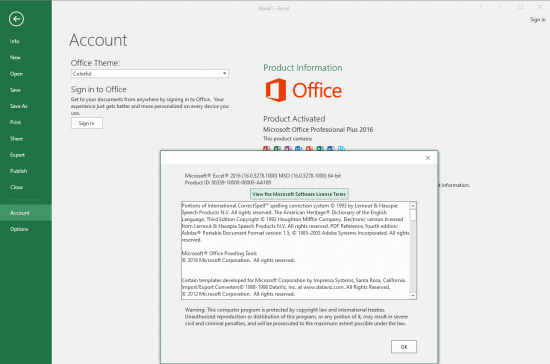Click the International CorrectSpell credits paragraph
This screenshot has width=550, height=364.
[x=295, y=223]
